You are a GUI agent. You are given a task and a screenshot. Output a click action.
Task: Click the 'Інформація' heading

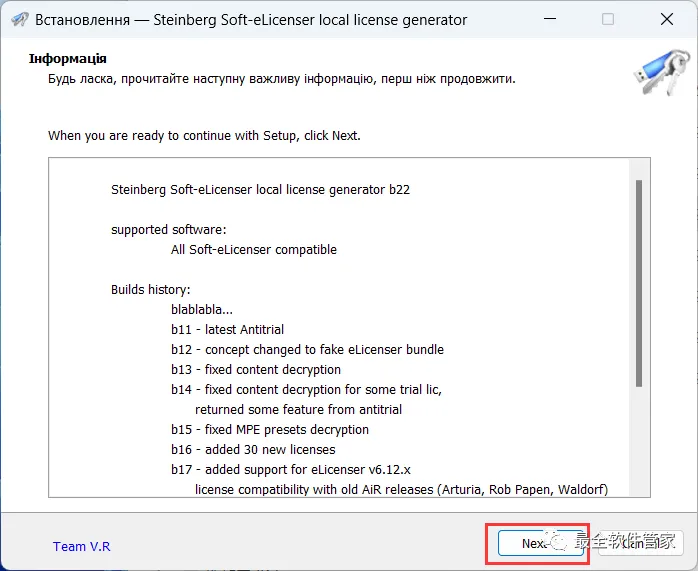[x=68, y=58]
